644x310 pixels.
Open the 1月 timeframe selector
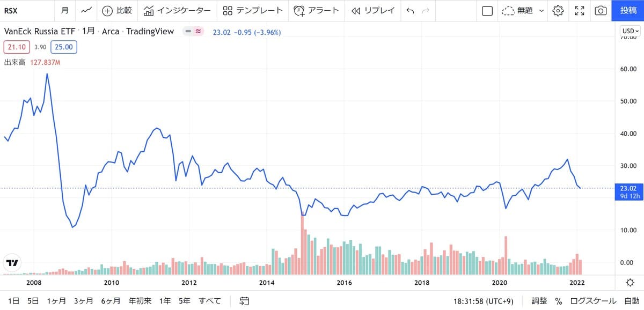[64, 10]
